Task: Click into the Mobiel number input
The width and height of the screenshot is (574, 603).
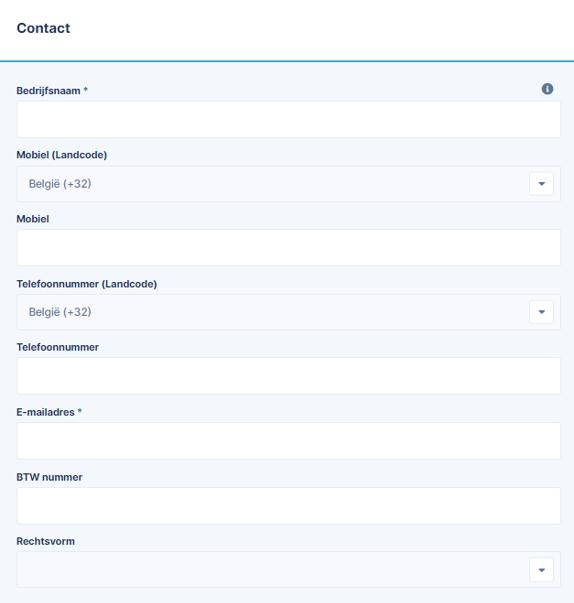Action: pos(288,248)
